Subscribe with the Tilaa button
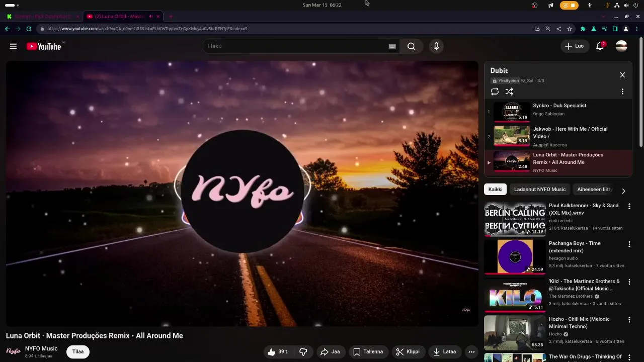 pos(78,351)
